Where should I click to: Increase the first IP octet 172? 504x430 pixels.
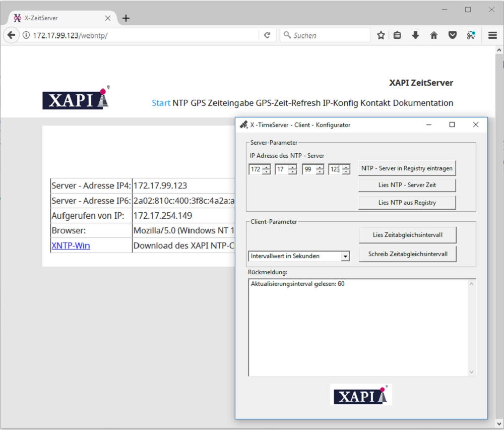[x=266, y=167]
